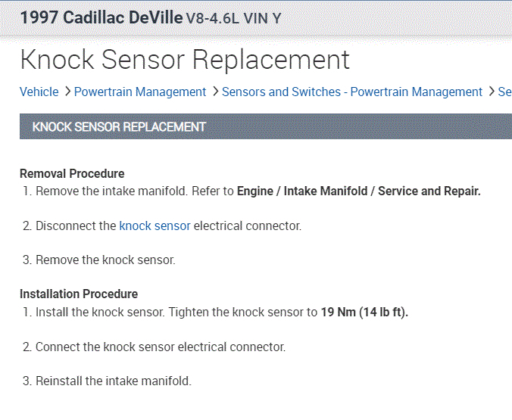Open the Vehicle breadcrumb link

click(39, 92)
